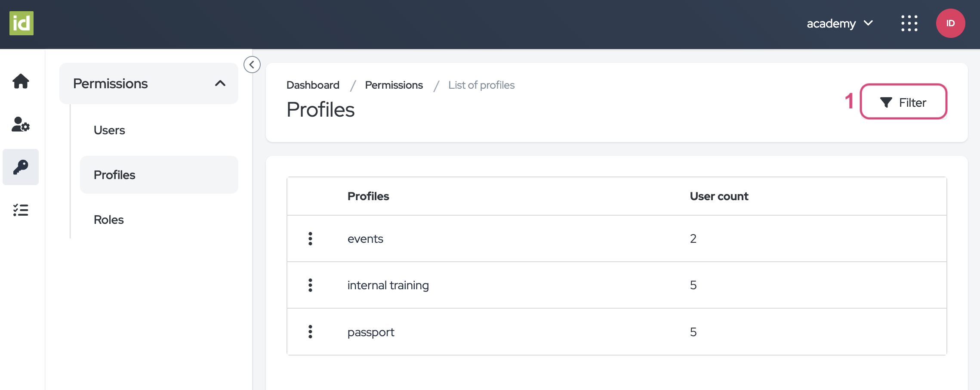Click the internal training profile name

click(x=388, y=285)
